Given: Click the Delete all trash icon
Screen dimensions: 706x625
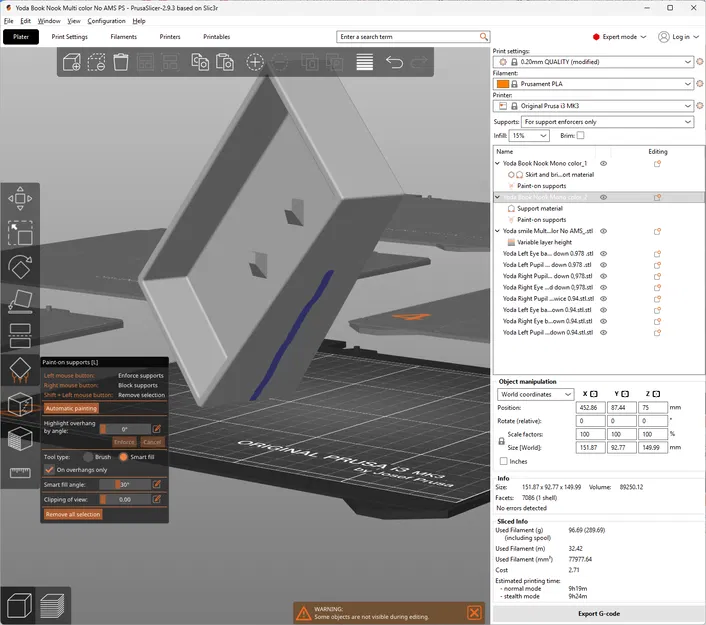Looking at the screenshot, I should click(121, 62).
